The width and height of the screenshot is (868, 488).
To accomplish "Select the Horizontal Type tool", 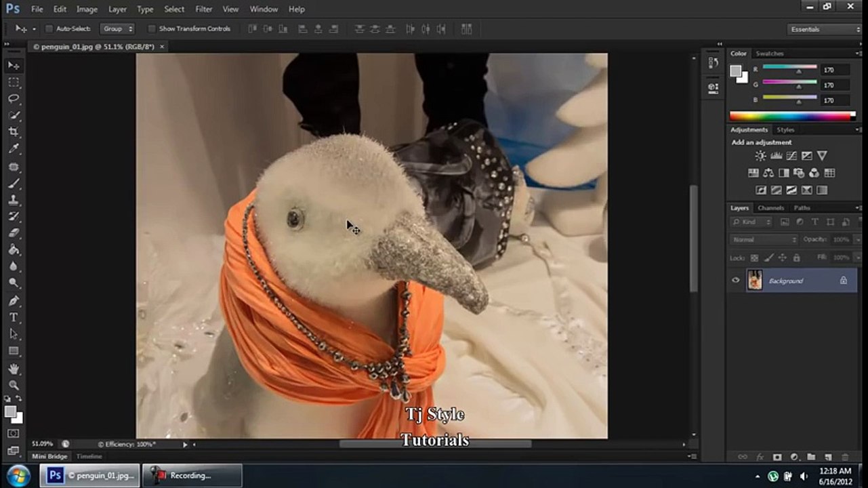I will pyautogui.click(x=14, y=317).
